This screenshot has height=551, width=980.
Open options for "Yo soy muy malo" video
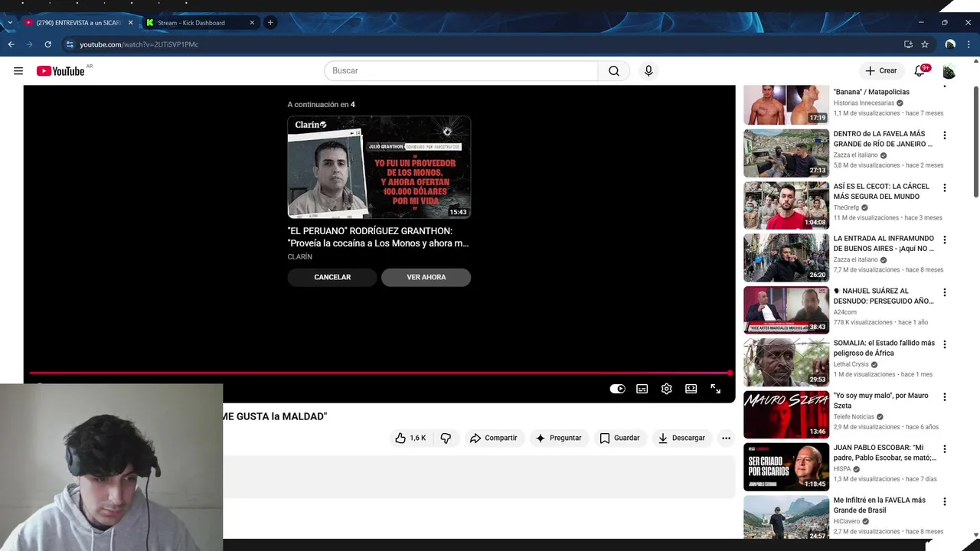coord(944,397)
